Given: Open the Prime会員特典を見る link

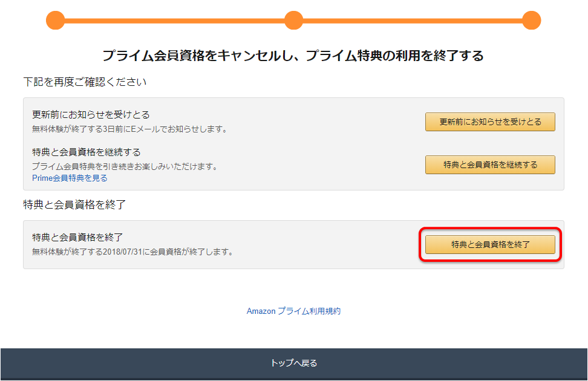Looking at the screenshot, I should [x=70, y=178].
